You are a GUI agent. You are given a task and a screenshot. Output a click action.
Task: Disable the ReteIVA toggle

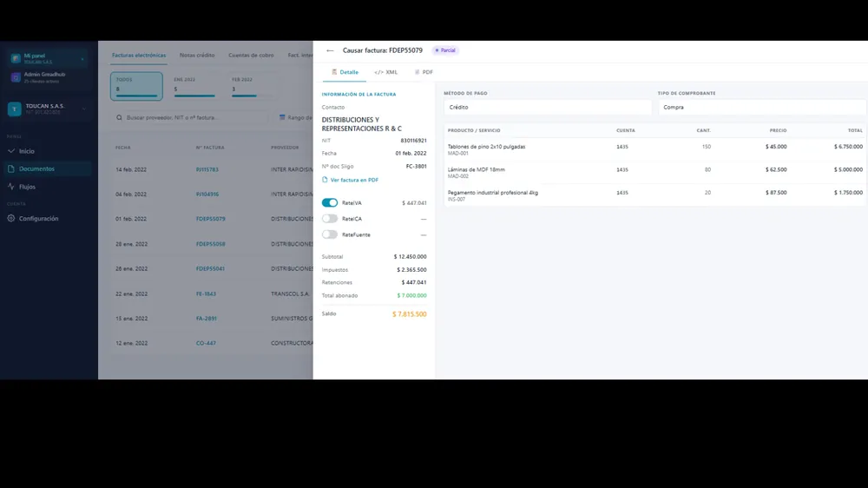pos(329,202)
